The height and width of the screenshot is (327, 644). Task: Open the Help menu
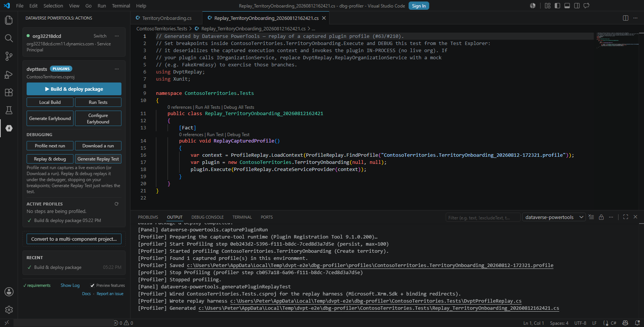(141, 6)
